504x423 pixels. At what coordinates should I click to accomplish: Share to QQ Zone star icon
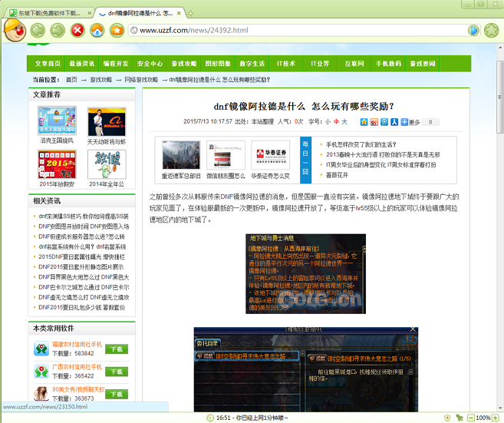coord(364,122)
